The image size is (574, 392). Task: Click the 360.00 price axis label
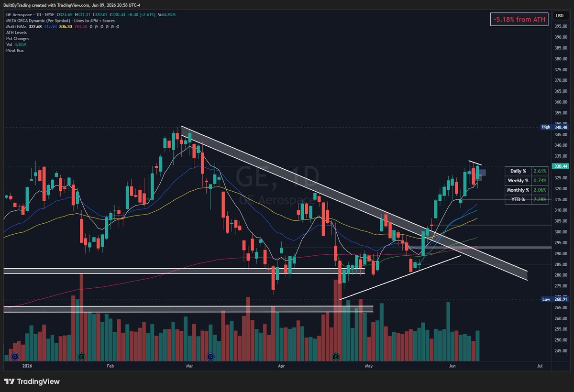pos(560,102)
